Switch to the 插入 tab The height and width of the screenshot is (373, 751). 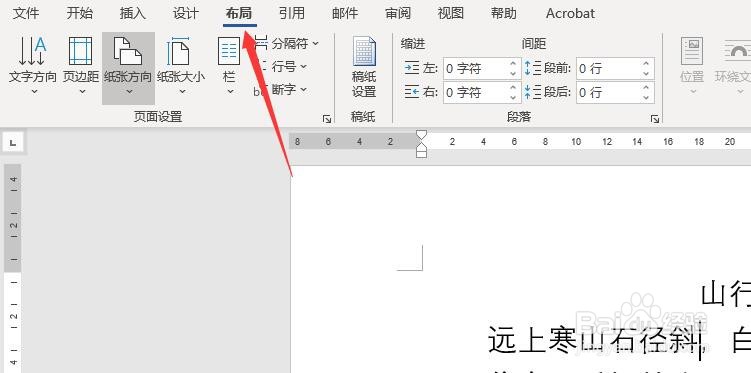point(133,13)
